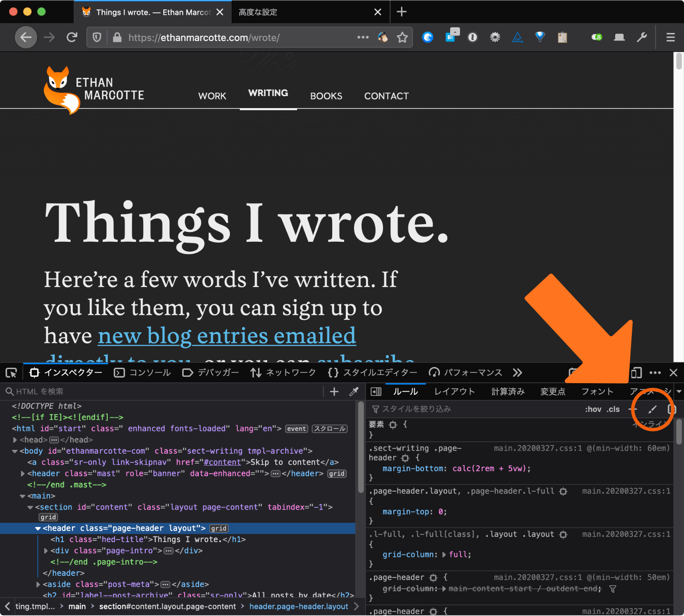
Task: Expand the head element node
Action: click(15, 440)
